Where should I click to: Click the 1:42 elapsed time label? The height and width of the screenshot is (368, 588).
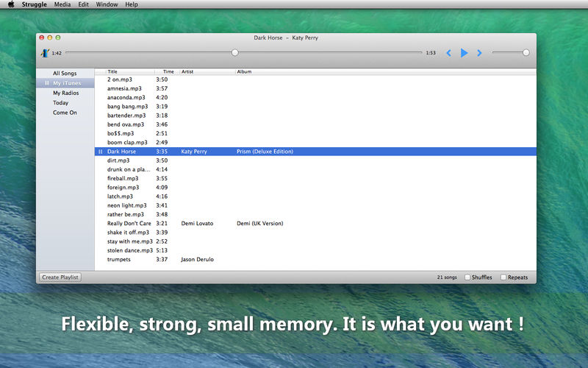pyautogui.click(x=57, y=53)
